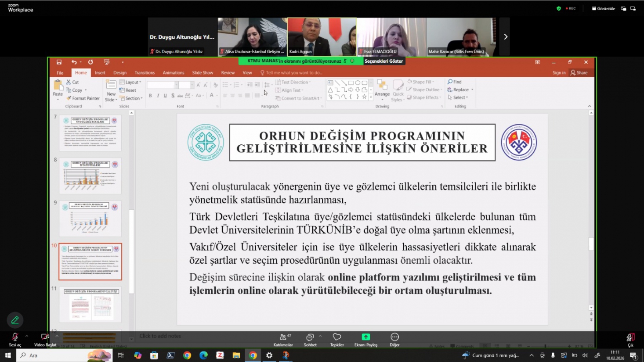Show next participants with right arrow
The height and width of the screenshot is (362, 644).
pos(505,37)
